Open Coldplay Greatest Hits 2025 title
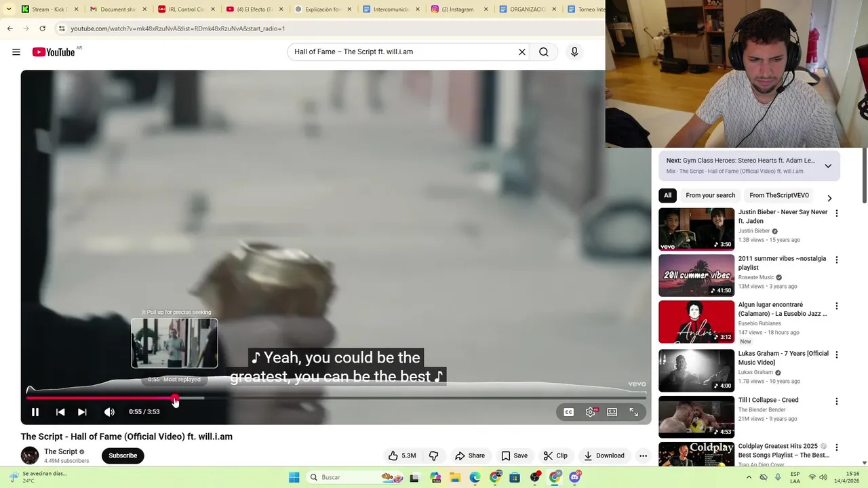 point(783,451)
